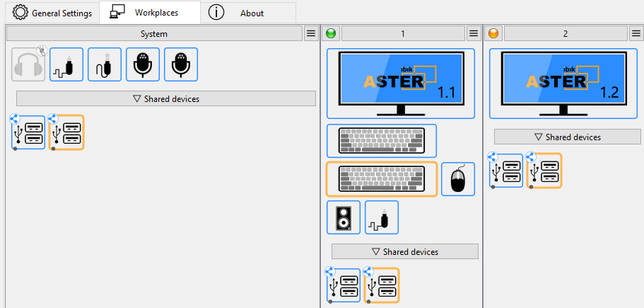Select the mouse device in workplace 1
Image resolution: width=644 pixels, height=308 pixels.
(x=458, y=179)
